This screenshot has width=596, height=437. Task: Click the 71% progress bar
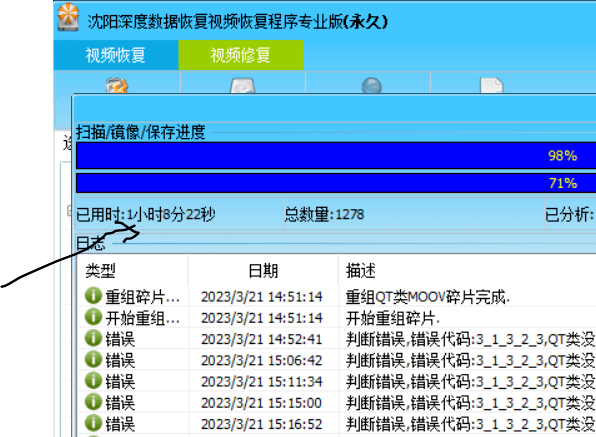(x=336, y=183)
